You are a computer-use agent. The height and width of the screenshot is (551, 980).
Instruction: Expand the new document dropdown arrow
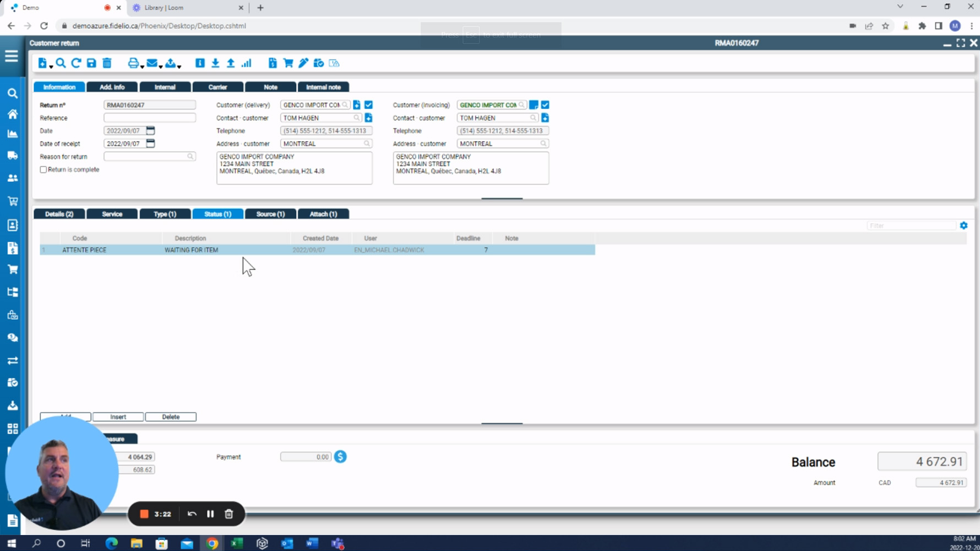(51, 66)
